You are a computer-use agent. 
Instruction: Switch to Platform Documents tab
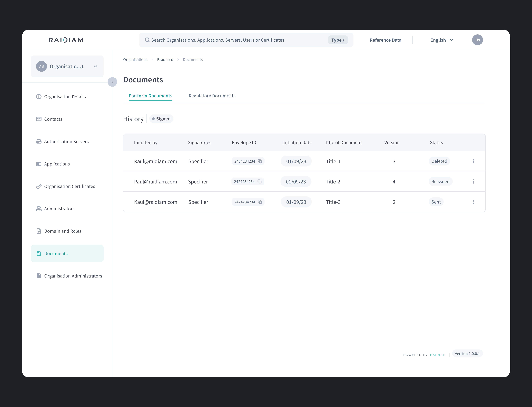click(150, 96)
